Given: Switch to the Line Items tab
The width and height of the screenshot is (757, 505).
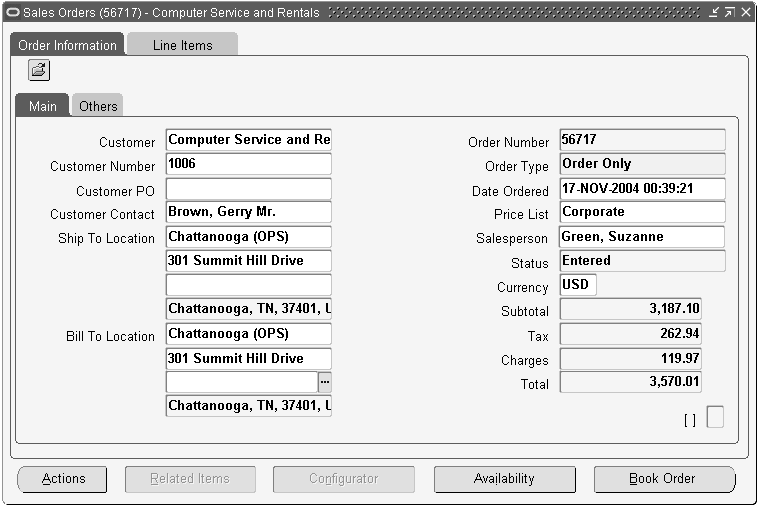Looking at the screenshot, I should [x=182, y=45].
